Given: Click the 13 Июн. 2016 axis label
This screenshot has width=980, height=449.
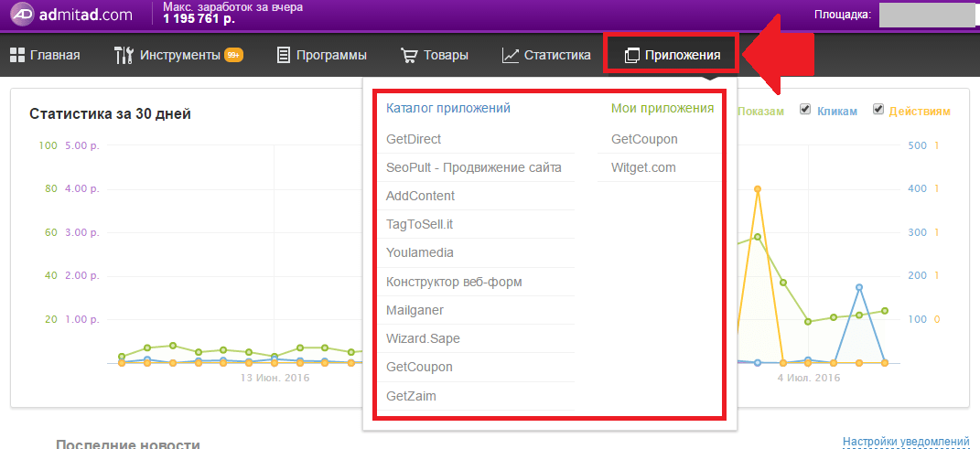Looking at the screenshot, I should click(x=275, y=378).
